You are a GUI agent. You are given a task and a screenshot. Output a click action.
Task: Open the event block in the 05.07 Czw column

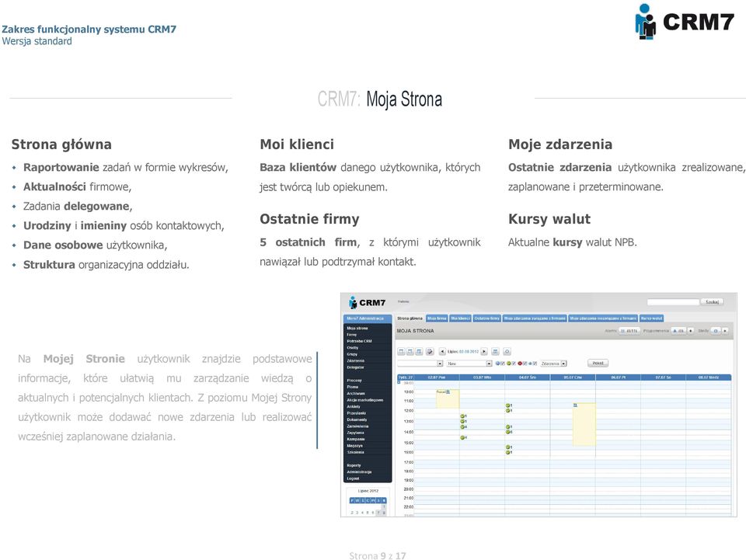pyautogui.click(x=584, y=424)
